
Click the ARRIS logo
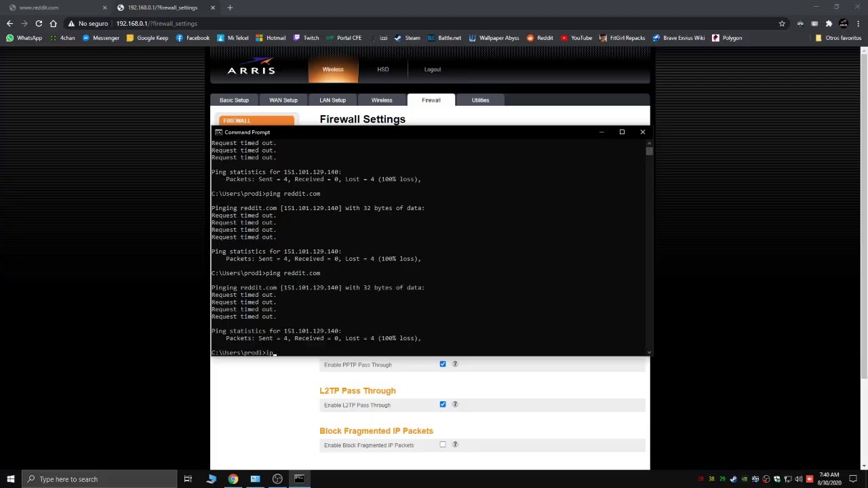pos(251,67)
